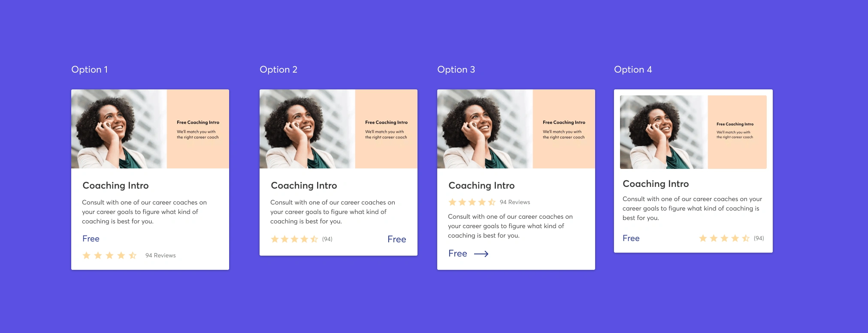Open the Option 4 card banner image
This screenshot has width=868, height=333.
click(693, 132)
